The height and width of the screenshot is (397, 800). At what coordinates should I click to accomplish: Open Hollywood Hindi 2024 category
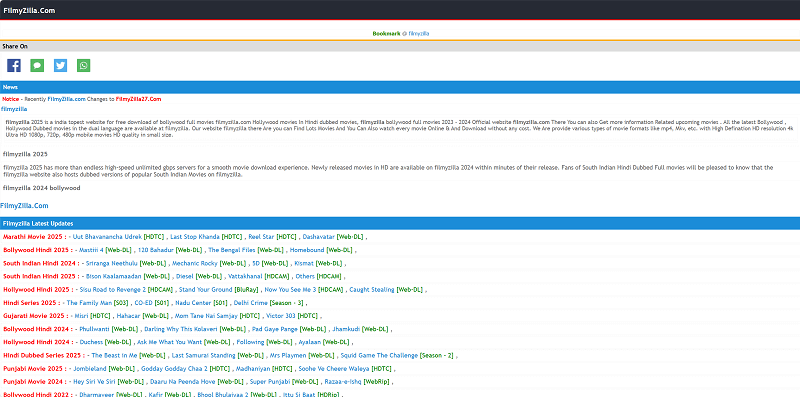point(37,343)
